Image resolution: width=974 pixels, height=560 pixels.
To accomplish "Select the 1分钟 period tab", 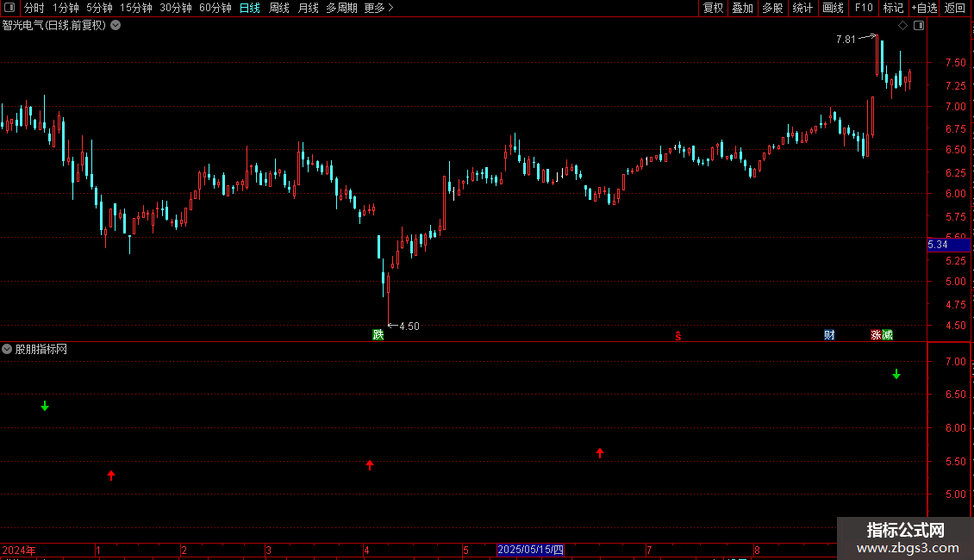I will [66, 8].
